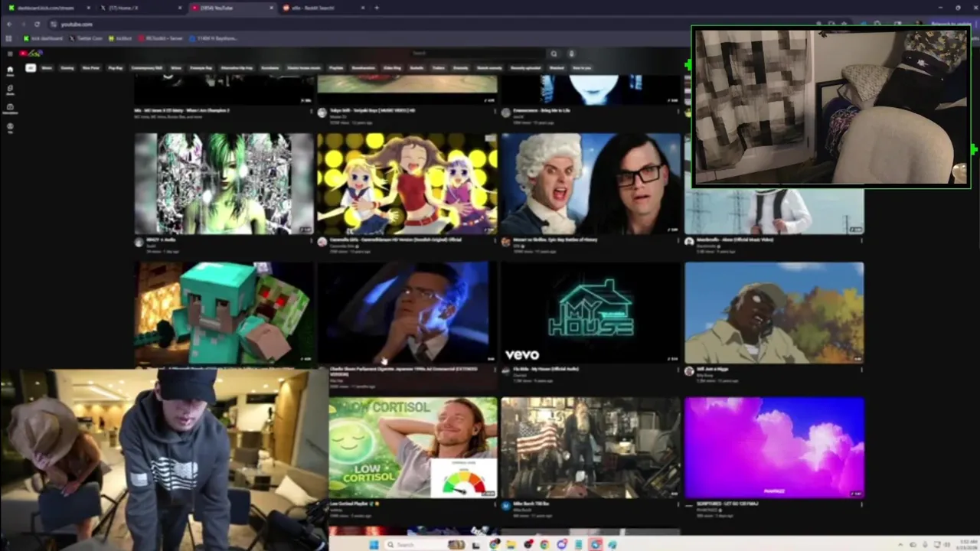Click the channel avatar beside the Macklemore video
Screen dimensions: 980x551
tap(689, 242)
